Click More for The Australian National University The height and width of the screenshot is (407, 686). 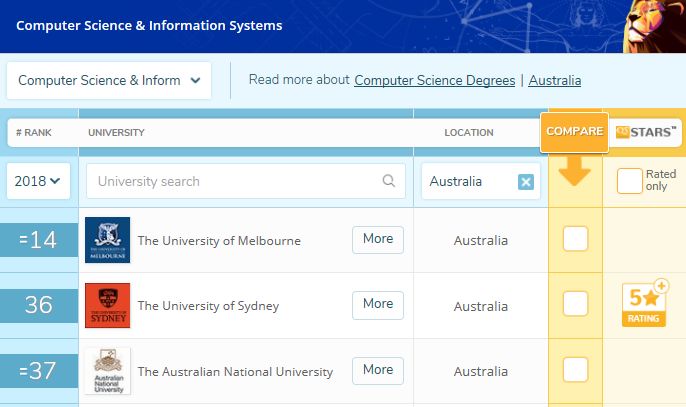(x=378, y=371)
